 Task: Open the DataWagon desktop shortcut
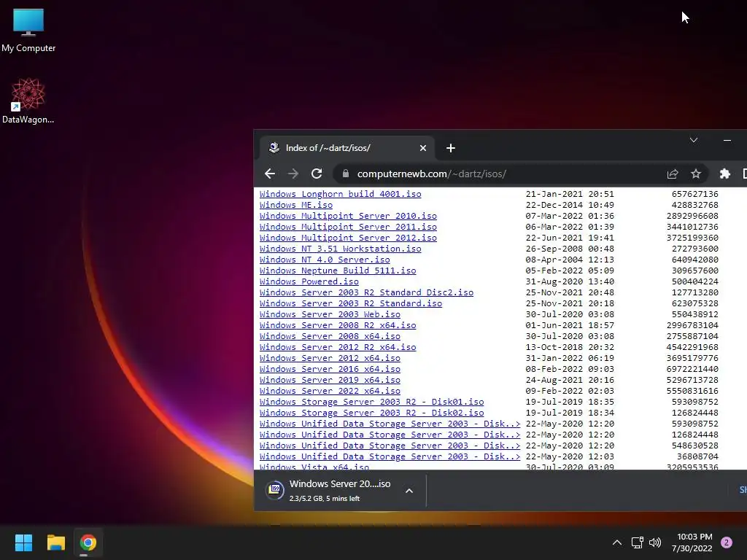pyautogui.click(x=28, y=101)
